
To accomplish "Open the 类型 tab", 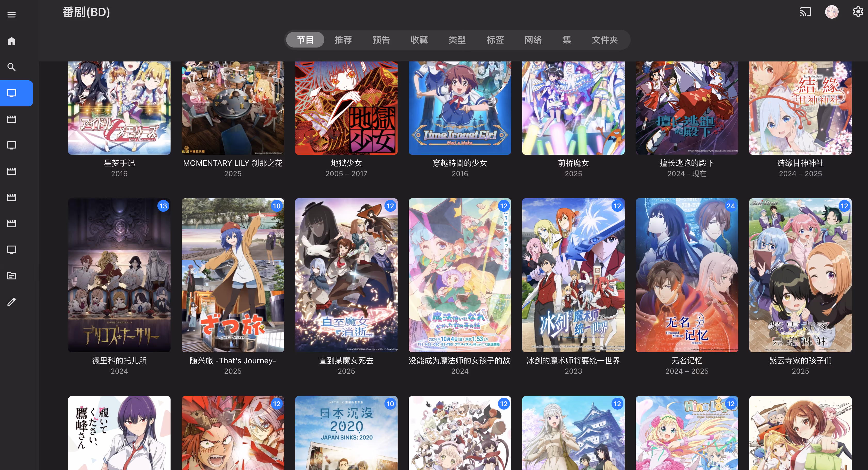I will (x=457, y=40).
